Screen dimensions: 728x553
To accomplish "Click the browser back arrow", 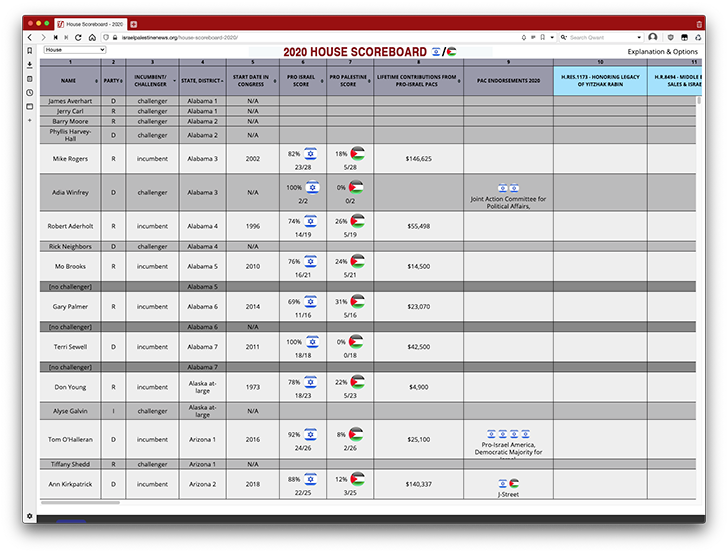I will 31,37.
